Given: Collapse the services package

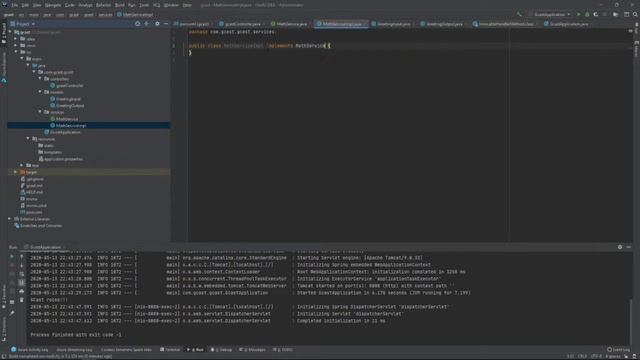Looking at the screenshot, I should click(x=40, y=112).
